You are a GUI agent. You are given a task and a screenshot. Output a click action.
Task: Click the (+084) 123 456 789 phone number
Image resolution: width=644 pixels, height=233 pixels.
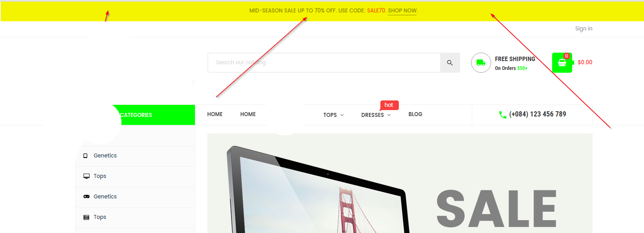coord(538,114)
